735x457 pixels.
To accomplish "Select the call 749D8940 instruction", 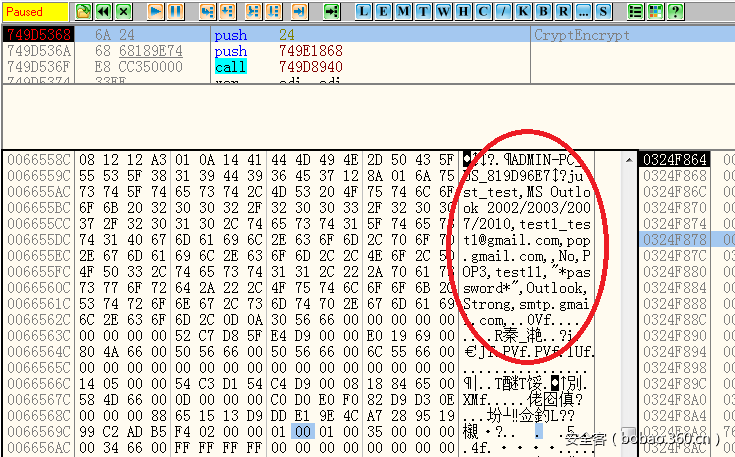I will pos(279,67).
